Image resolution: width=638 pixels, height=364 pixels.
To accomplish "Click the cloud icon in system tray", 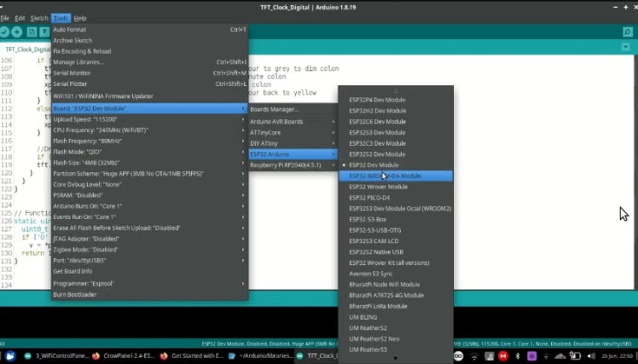I will (x=560, y=356).
